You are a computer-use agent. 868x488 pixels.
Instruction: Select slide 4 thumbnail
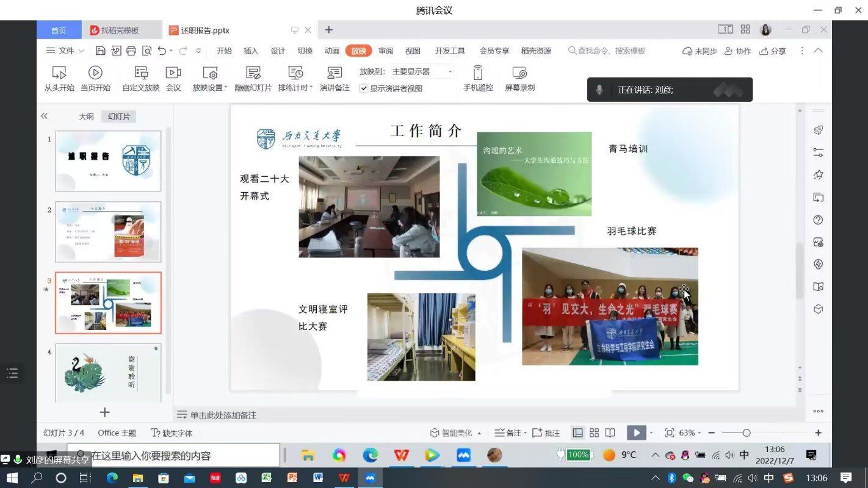108,373
